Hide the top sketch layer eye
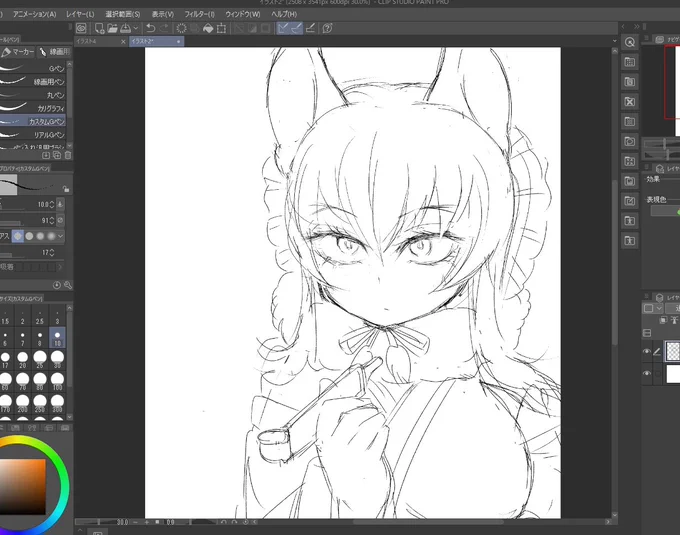Screen dimensions: 680x535 click(647, 352)
